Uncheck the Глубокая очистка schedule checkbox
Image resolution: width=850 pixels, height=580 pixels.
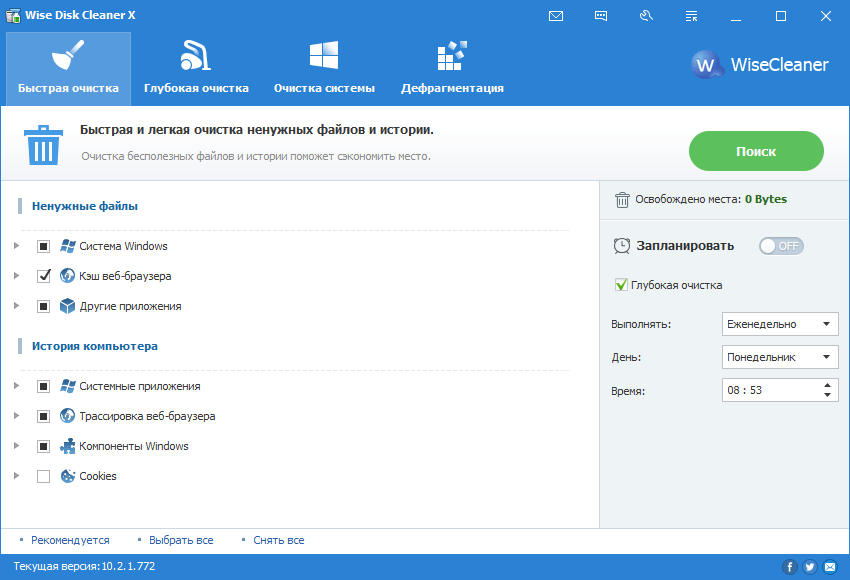pyautogui.click(x=621, y=285)
